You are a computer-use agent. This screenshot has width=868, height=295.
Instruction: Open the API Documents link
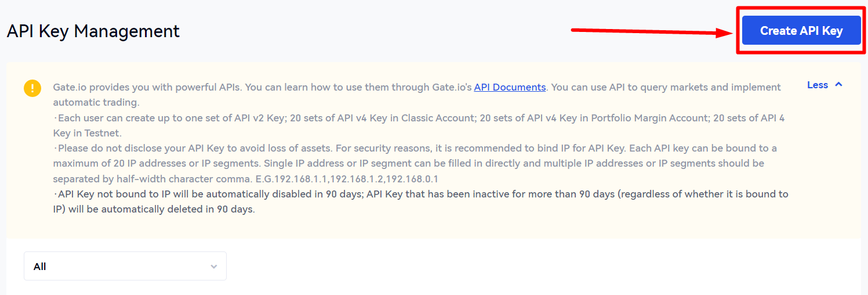click(510, 87)
